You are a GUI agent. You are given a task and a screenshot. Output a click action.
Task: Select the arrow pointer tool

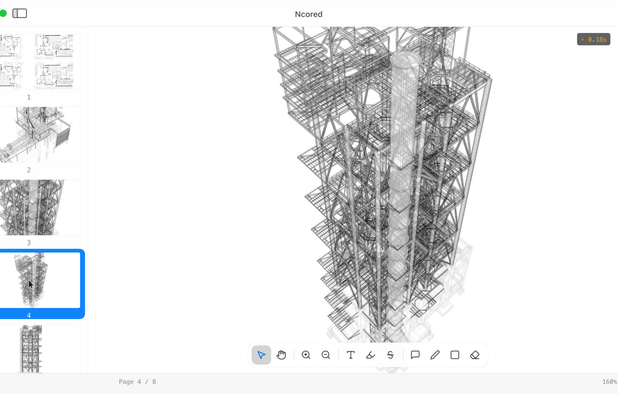coord(261,355)
